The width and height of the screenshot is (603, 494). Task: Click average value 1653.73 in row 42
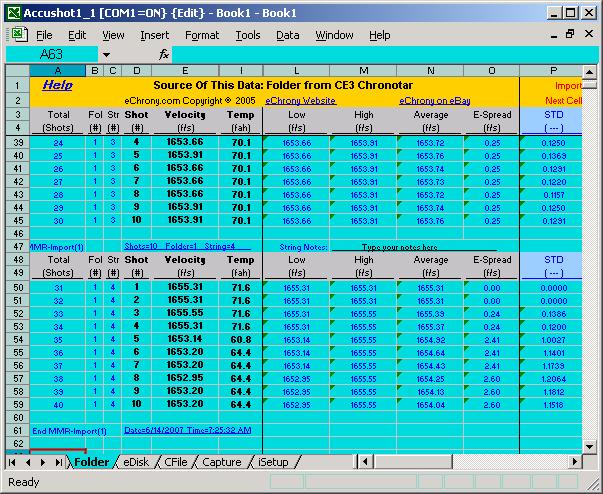(x=430, y=182)
